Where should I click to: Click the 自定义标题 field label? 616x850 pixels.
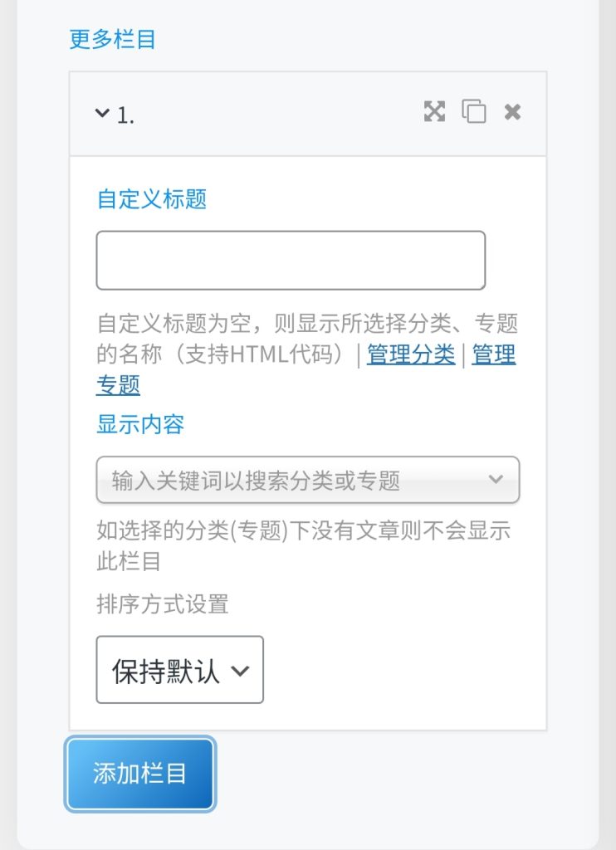(x=151, y=199)
